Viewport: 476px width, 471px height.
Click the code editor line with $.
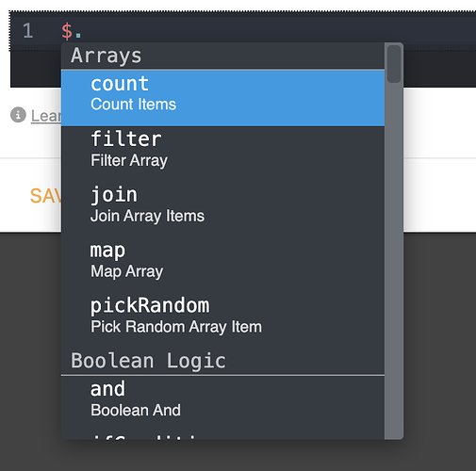(242, 31)
